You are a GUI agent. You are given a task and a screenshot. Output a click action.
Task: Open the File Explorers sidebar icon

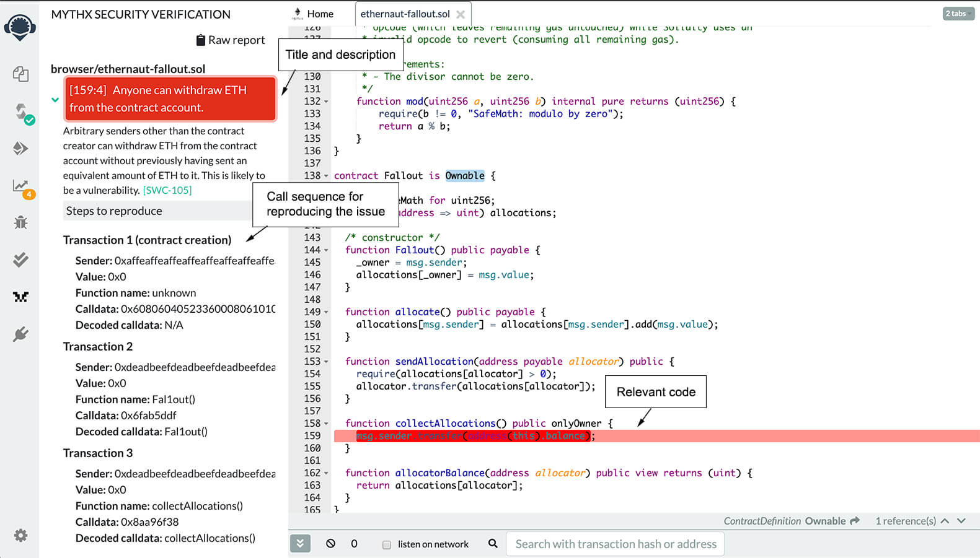[x=20, y=74]
